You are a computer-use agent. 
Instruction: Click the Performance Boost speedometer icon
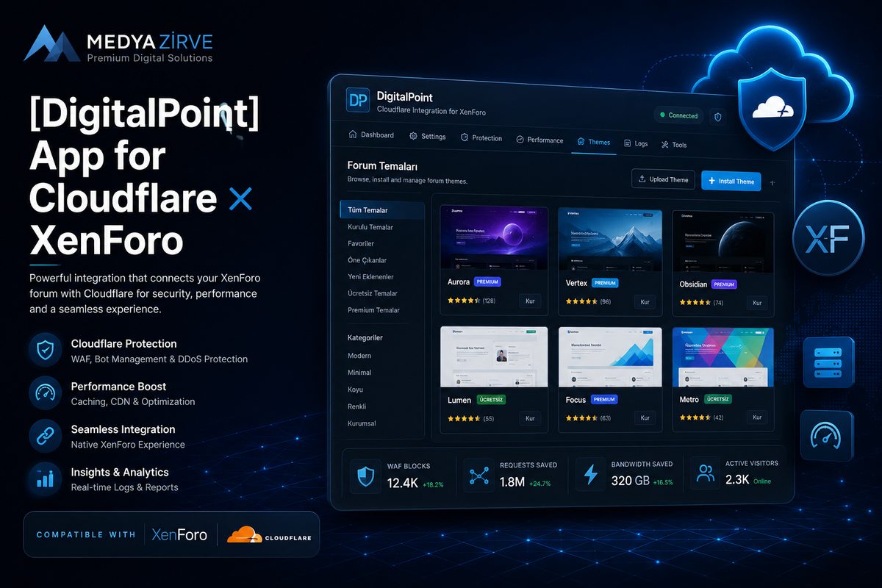pos(45,393)
